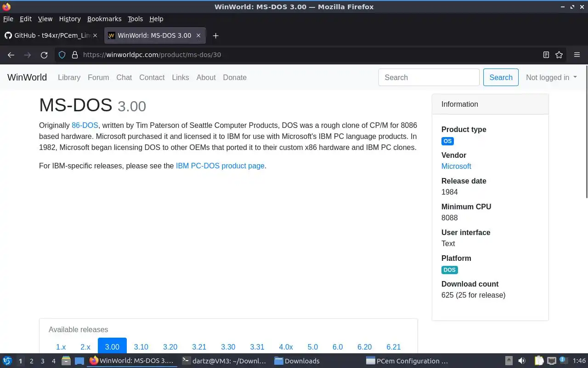Close the GitHub PCem tab

click(96, 35)
